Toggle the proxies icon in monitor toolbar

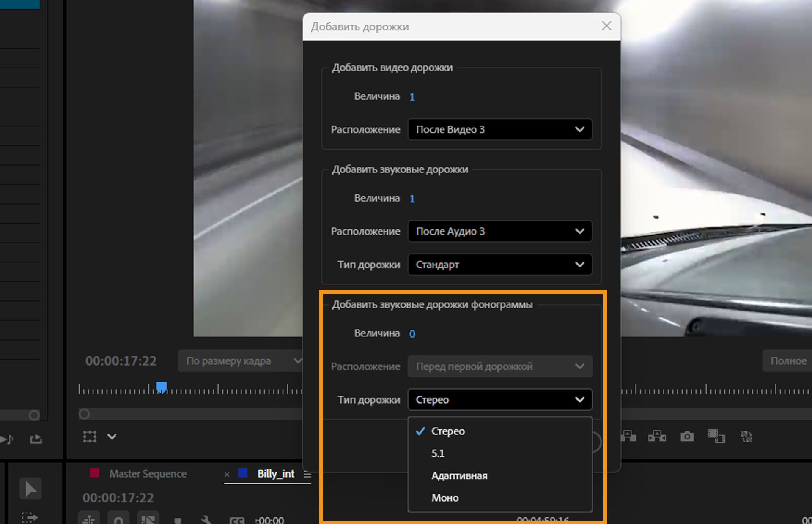click(x=746, y=437)
